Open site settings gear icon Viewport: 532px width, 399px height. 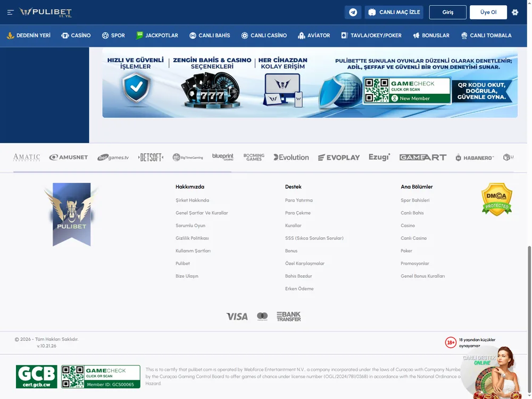[x=515, y=12]
